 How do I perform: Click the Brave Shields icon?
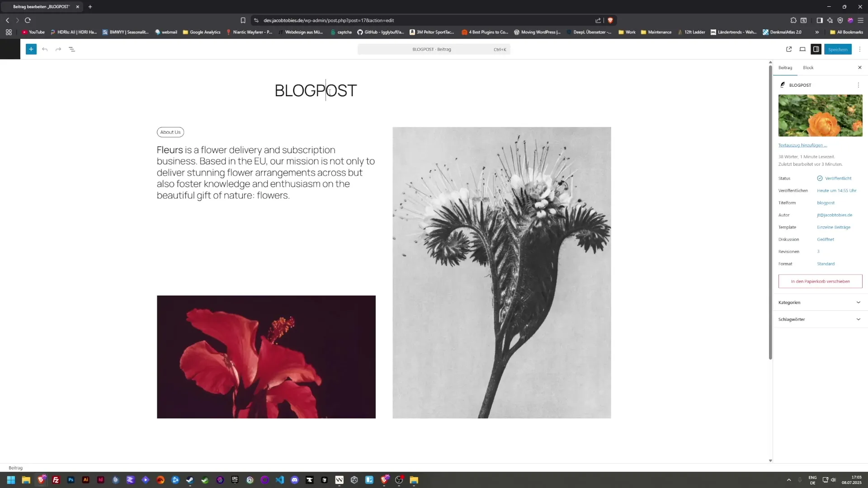click(x=610, y=20)
